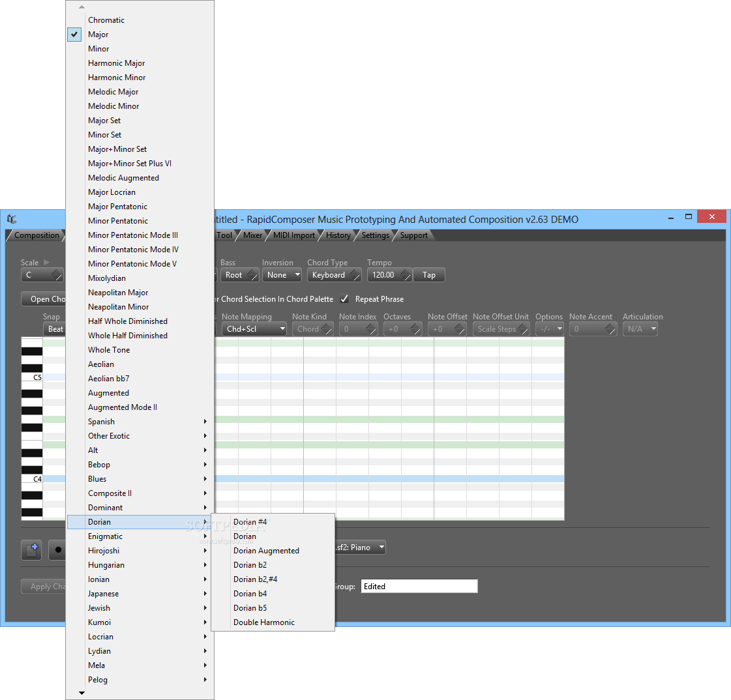Expand the Lydian scales submenu

[x=140, y=651]
